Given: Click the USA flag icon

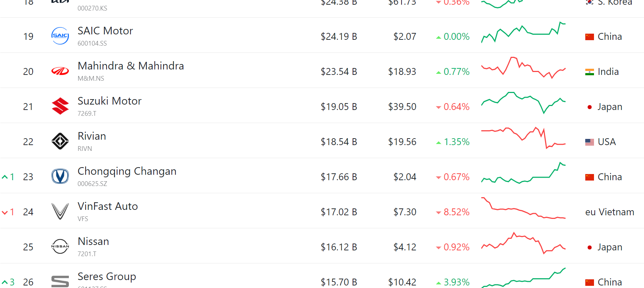Looking at the screenshot, I should point(590,142).
